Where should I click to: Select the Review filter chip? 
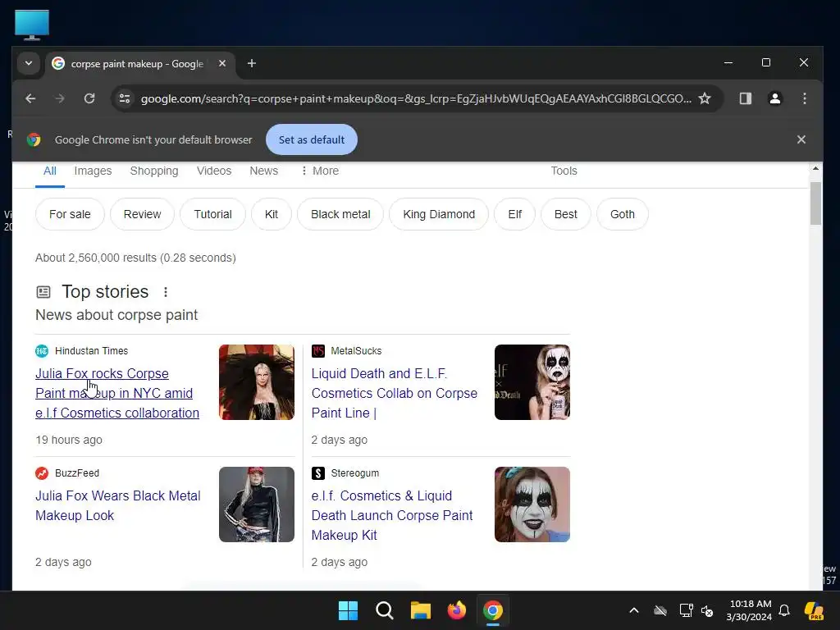pyautogui.click(x=142, y=214)
